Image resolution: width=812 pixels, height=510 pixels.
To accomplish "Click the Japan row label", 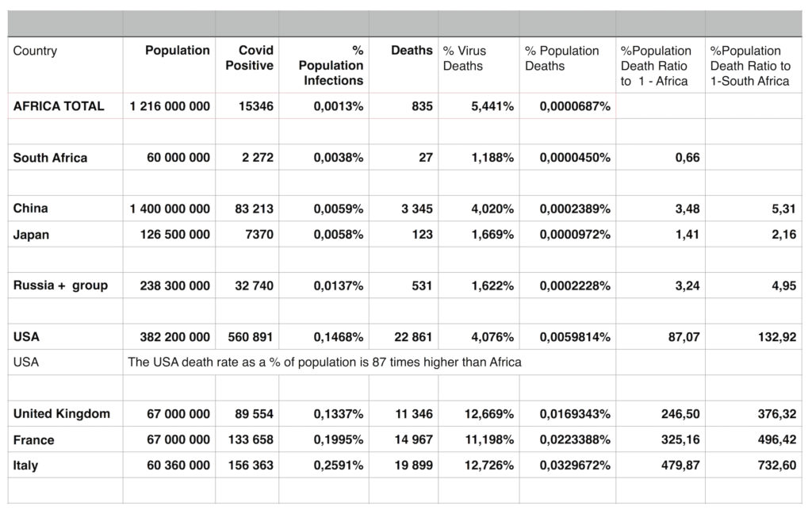I will pyautogui.click(x=65, y=234).
